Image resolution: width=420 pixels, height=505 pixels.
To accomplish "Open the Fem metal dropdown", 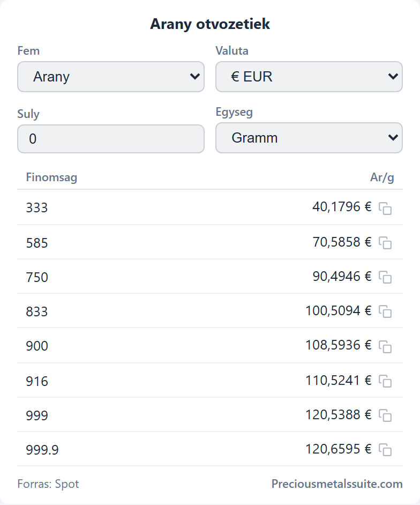I will (x=111, y=77).
